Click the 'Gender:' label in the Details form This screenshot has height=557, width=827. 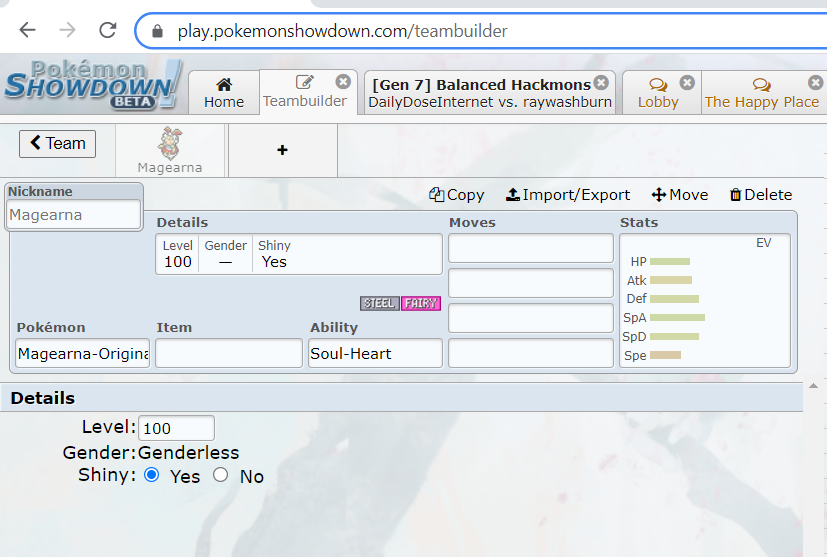[99, 453]
